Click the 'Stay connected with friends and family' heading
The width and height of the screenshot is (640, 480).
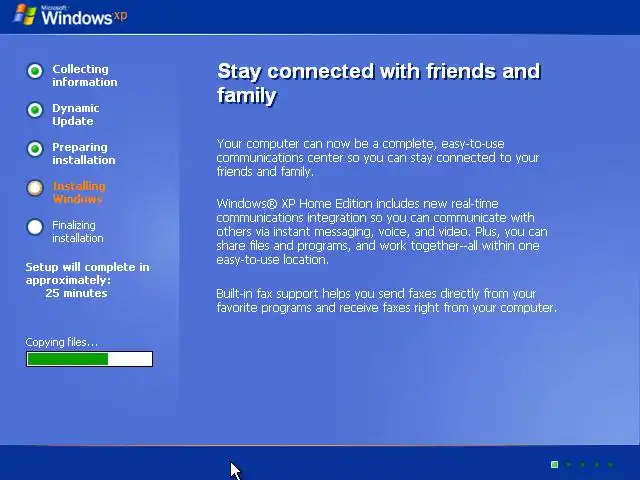pyautogui.click(x=379, y=83)
